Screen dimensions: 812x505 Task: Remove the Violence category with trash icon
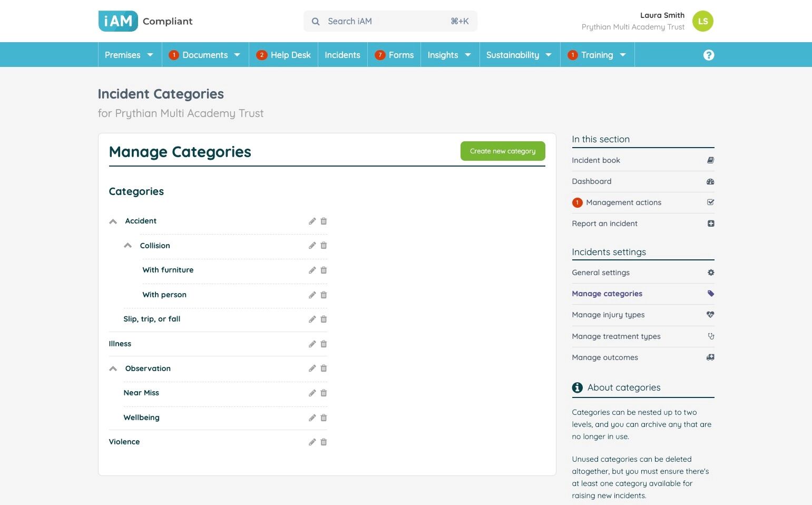[324, 442]
